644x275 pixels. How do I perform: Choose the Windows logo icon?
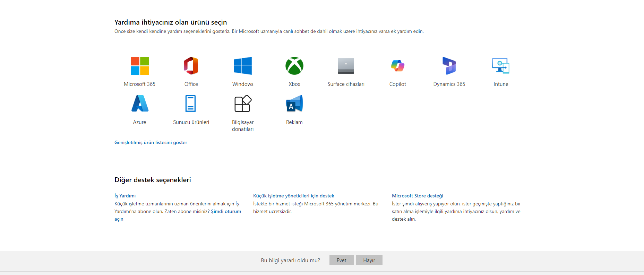pos(243,66)
